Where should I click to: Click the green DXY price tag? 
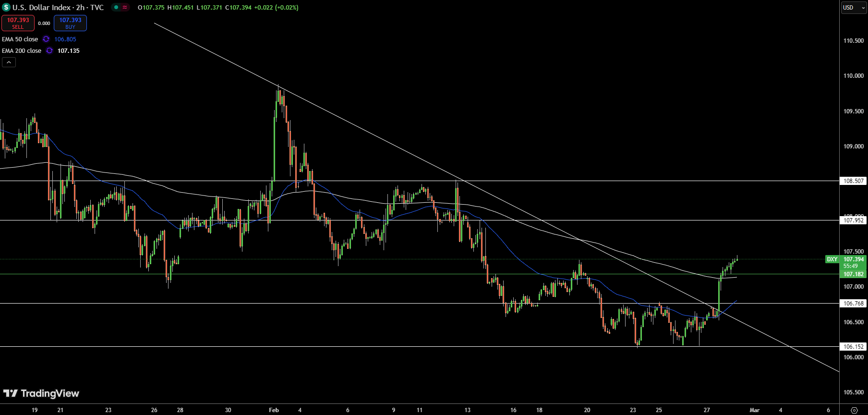[832, 259]
